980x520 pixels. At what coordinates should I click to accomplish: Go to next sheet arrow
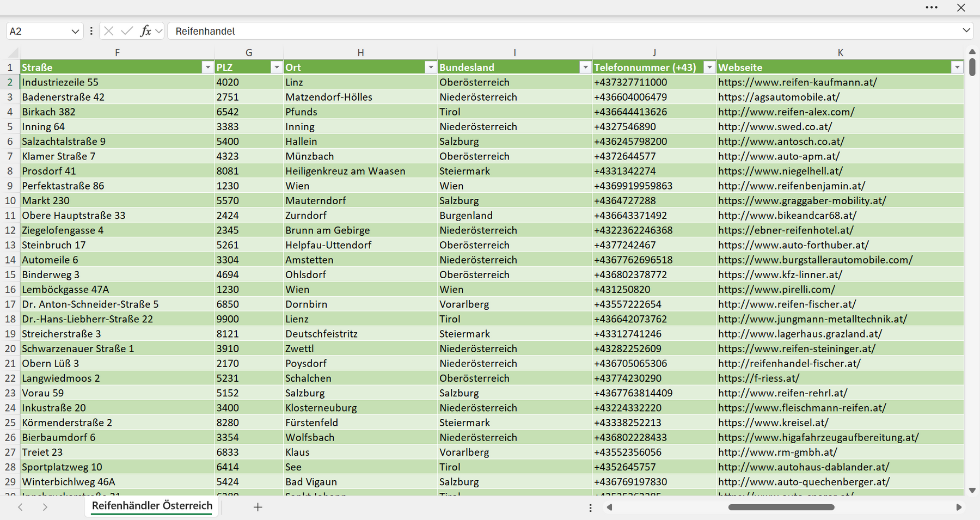(45, 507)
